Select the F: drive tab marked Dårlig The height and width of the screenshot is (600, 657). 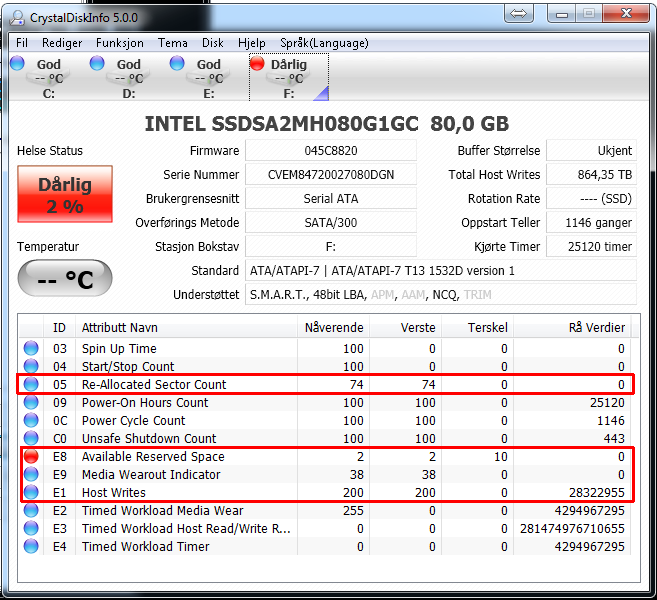289,78
